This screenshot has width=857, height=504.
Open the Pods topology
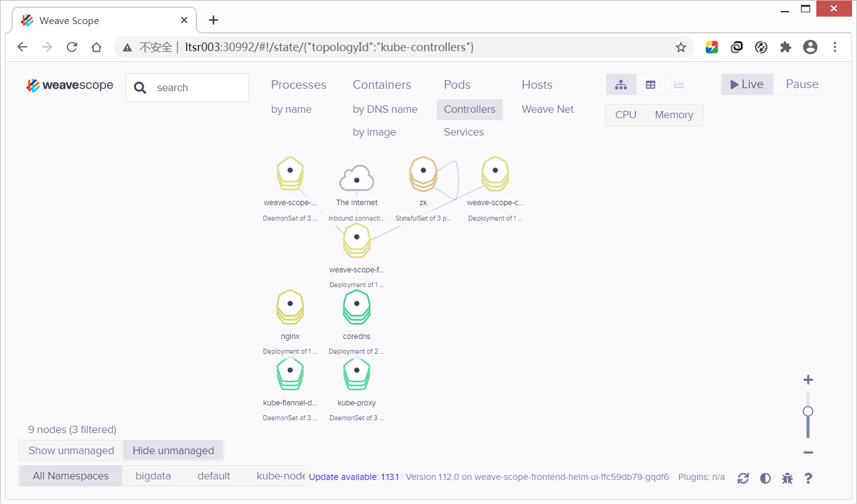[457, 85]
